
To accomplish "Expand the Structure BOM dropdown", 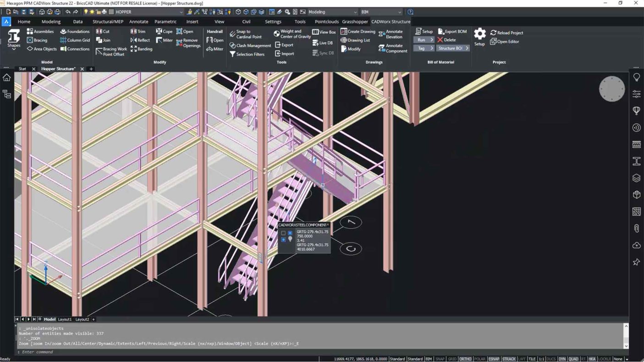I will tap(453, 48).
